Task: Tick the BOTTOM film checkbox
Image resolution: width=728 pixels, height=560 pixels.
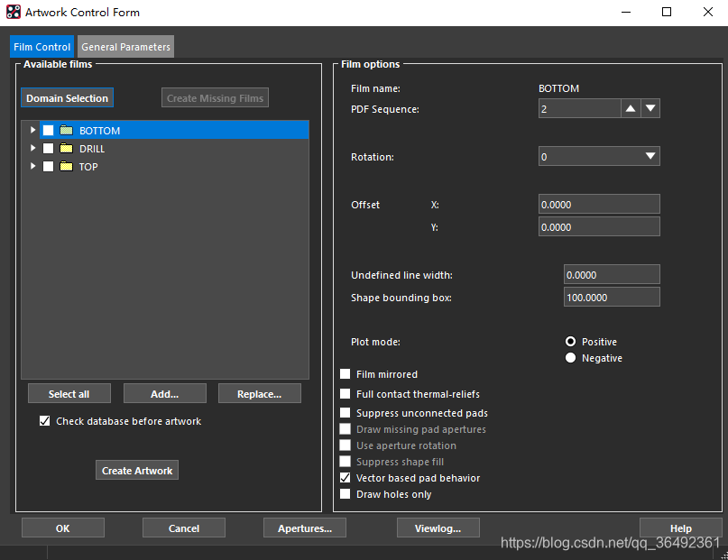Action: coord(48,131)
